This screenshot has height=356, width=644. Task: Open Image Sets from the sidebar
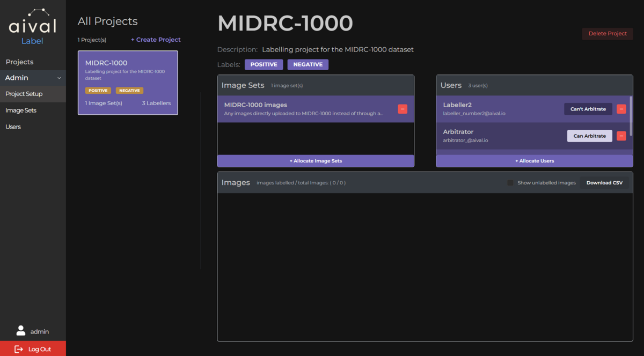[x=20, y=110]
